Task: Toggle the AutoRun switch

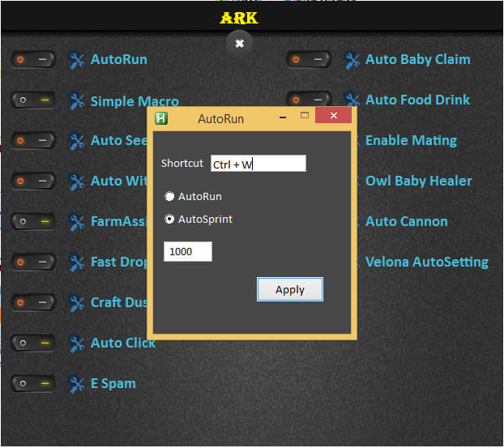Action: (x=32, y=60)
